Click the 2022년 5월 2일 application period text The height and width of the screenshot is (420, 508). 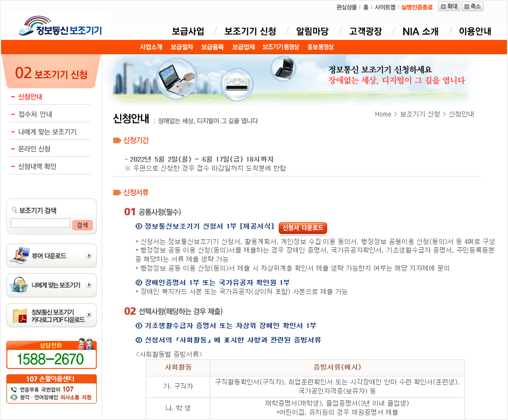coord(199,159)
